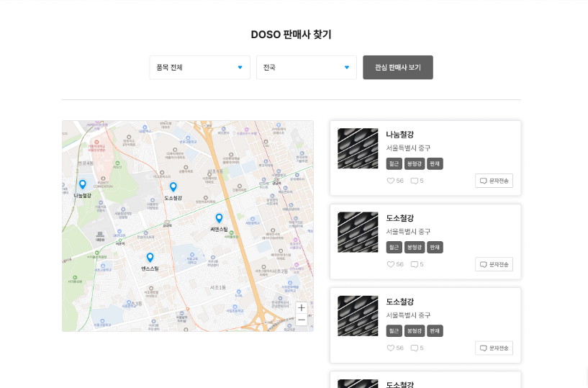This screenshot has height=388, width=588.
Task: Zoom in the map with plus button
Action: coord(301,307)
